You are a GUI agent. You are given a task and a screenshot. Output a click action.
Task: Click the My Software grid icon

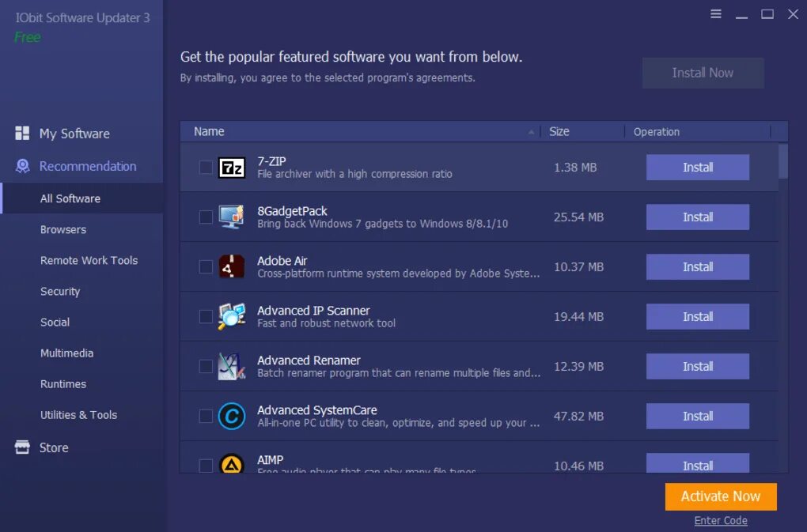(x=22, y=133)
